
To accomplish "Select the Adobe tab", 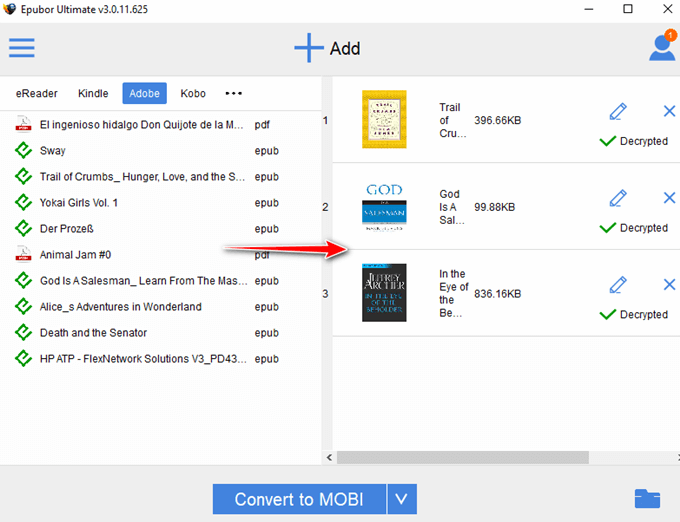I will [x=144, y=93].
